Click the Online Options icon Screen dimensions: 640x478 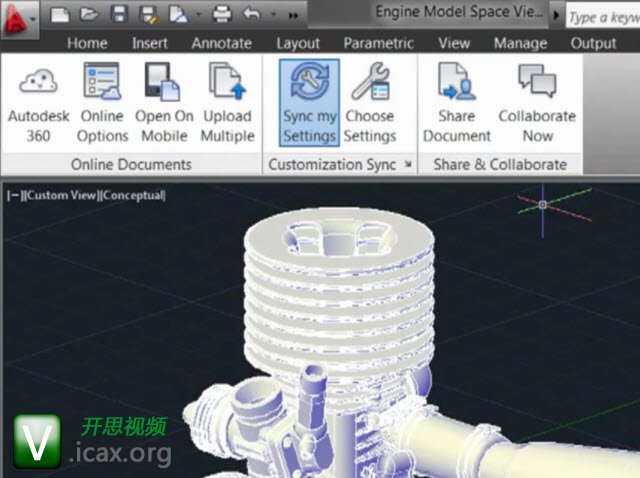pyautogui.click(x=102, y=102)
